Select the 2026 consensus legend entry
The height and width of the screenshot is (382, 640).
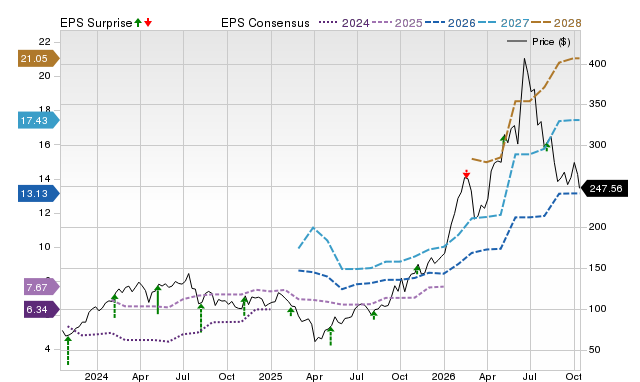(x=450, y=23)
